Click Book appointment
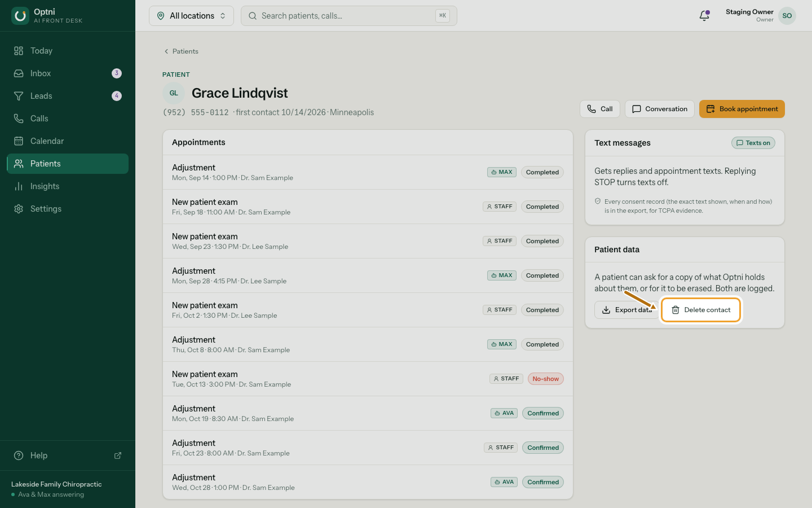 pyautogui.click(x=742, y=109)
